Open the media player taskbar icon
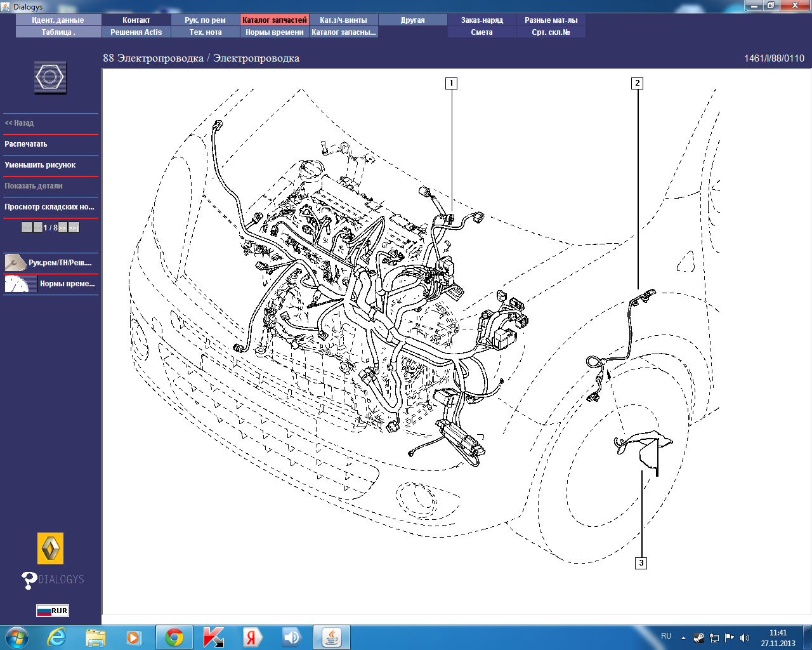Viewport: 812px width, 650px height. point(134,637)
